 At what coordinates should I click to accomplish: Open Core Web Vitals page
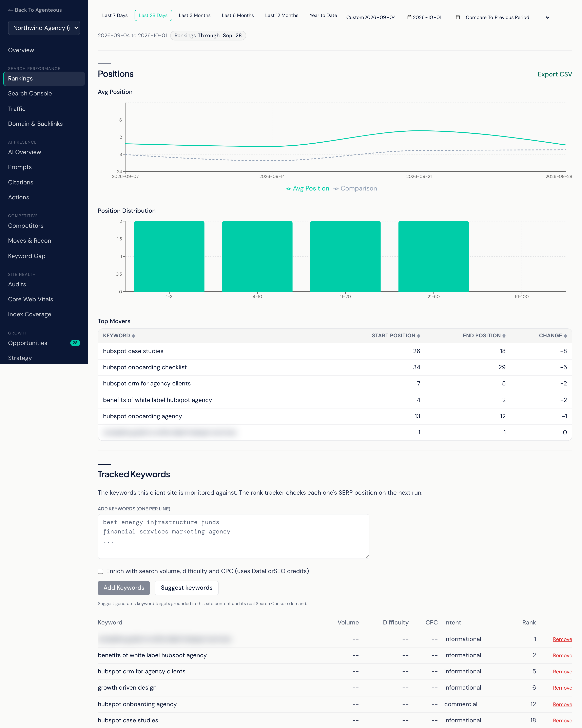click(44, 299)
